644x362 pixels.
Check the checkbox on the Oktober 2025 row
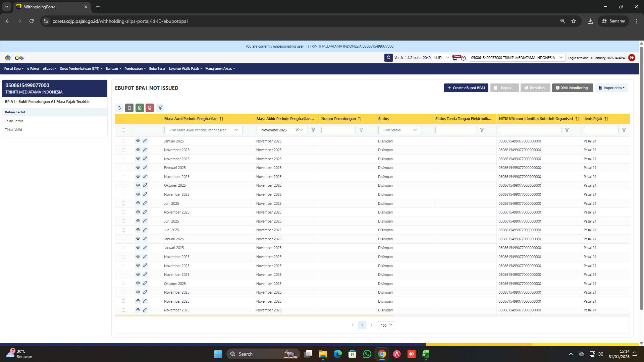123,185
